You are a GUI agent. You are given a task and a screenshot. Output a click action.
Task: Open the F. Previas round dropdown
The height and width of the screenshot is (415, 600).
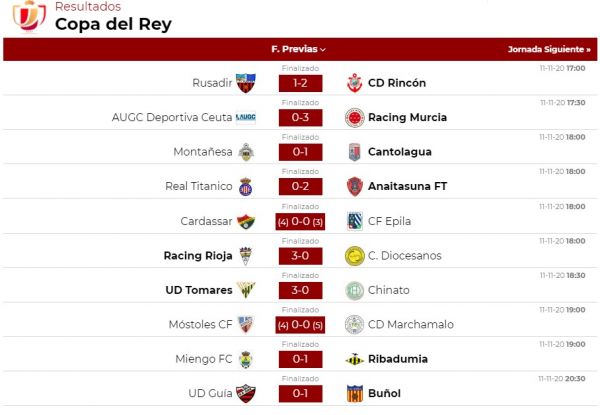click(x=299, y=49)
